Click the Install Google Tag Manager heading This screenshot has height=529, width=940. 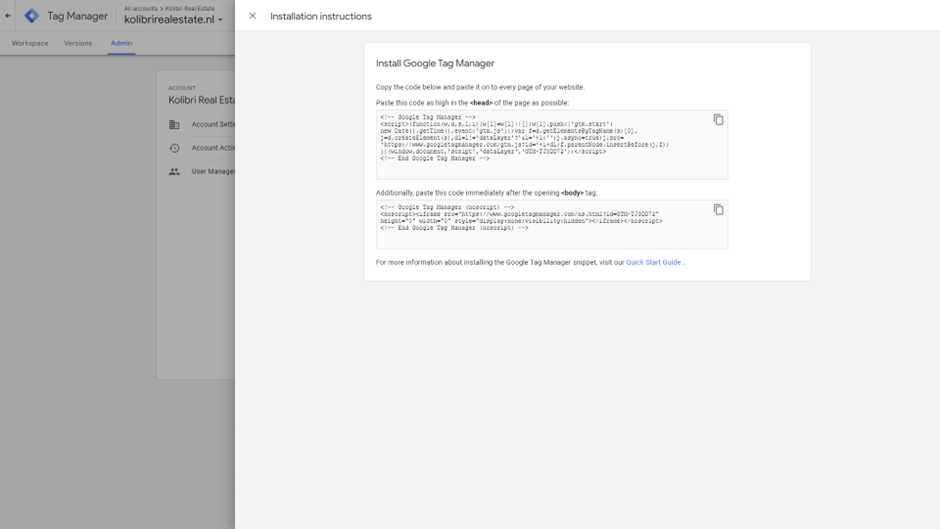pos(435,64)
